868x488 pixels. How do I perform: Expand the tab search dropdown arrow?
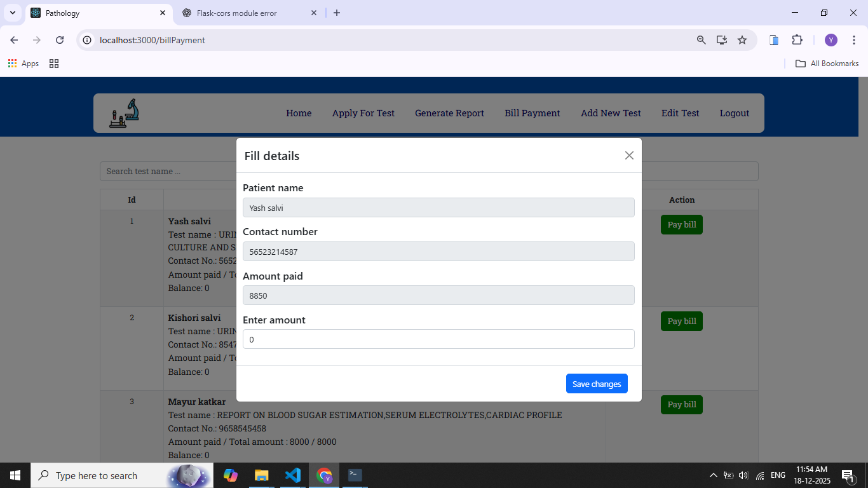[12, 13]
